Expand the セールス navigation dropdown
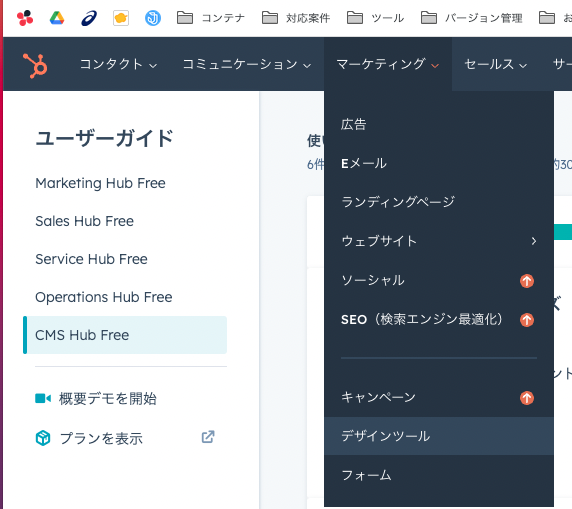 point(496,64)
